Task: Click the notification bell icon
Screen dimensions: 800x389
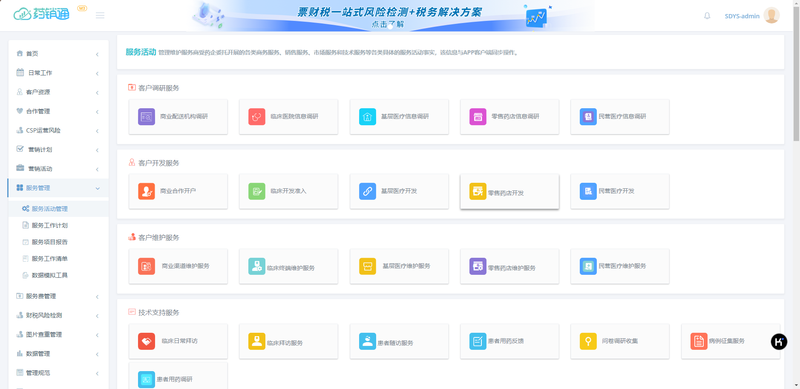Action: coord(707,16)
